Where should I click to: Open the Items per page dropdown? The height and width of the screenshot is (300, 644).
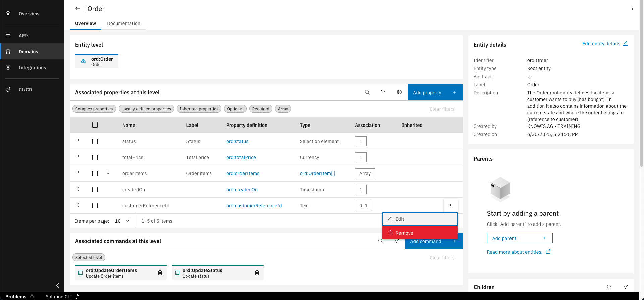click(x=122, y=221)
